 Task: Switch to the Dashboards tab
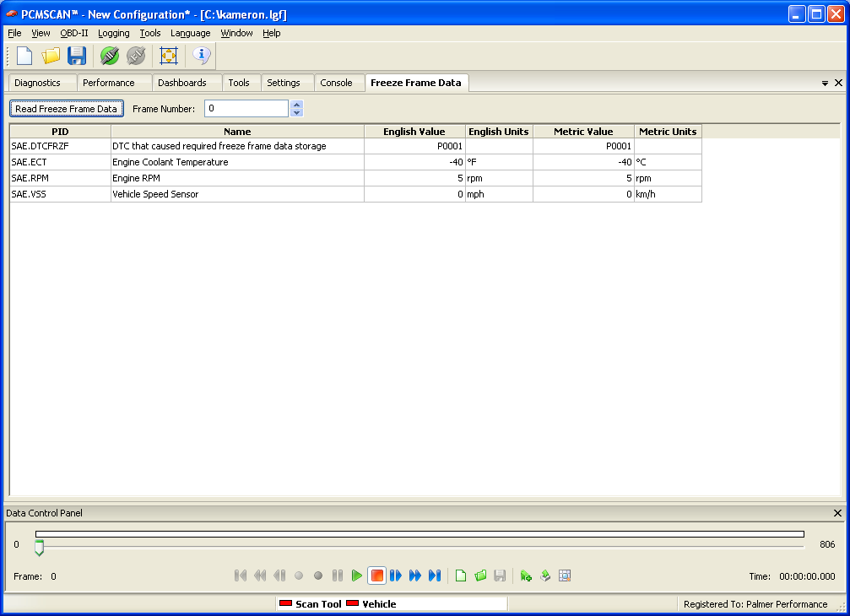pos(182,83)
